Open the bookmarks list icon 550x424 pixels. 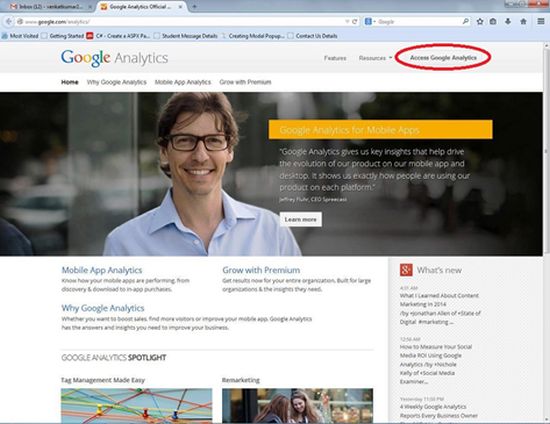pos(493,21)
